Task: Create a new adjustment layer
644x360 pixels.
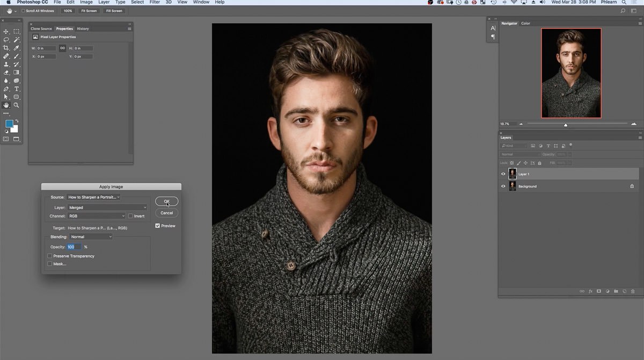Action: [608, 291]
